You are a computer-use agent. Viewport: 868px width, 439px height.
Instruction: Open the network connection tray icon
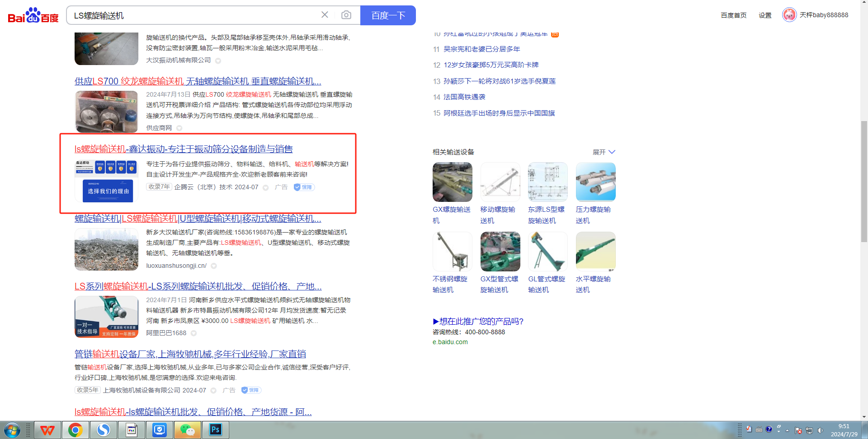click(809, 430)
